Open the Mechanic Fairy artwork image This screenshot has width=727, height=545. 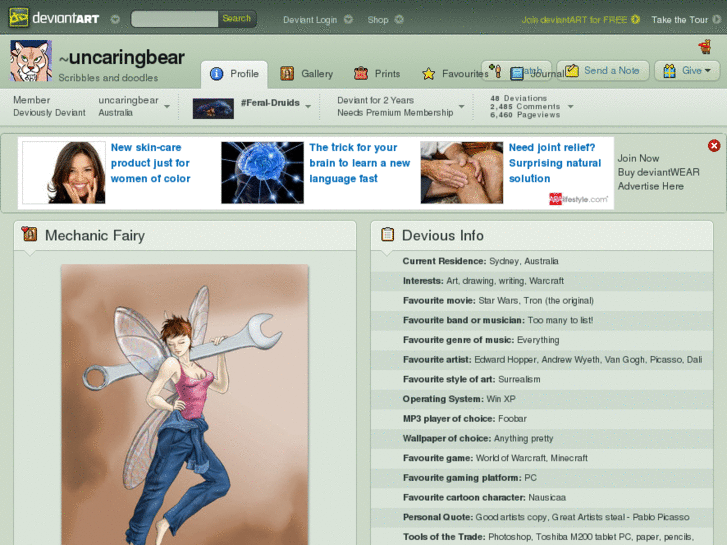click(x=185, y=404)
